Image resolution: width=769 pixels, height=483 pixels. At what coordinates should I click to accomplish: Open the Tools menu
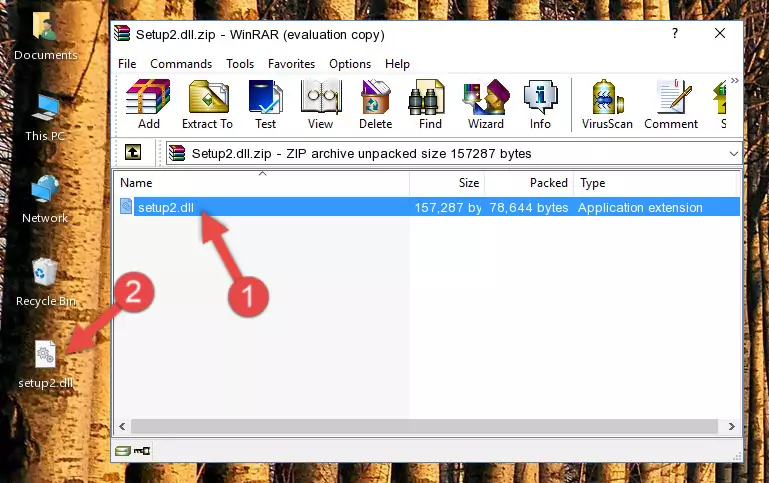point(240,64)
